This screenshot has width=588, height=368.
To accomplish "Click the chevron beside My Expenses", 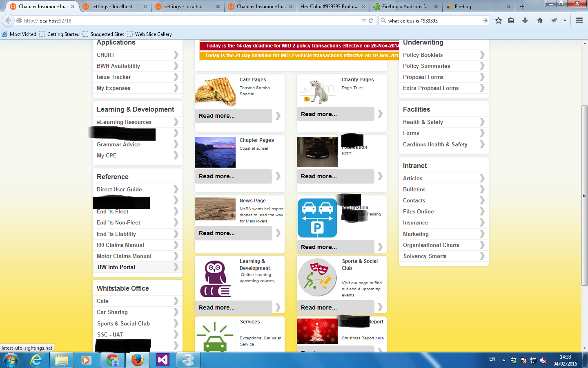I will pyautogui.click(x=176, y=88).
